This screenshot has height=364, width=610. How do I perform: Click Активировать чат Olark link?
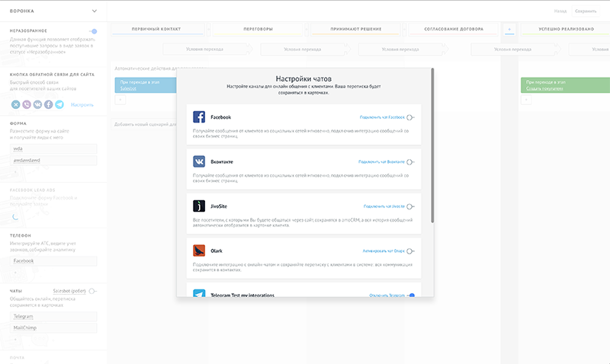click(384, 251)
